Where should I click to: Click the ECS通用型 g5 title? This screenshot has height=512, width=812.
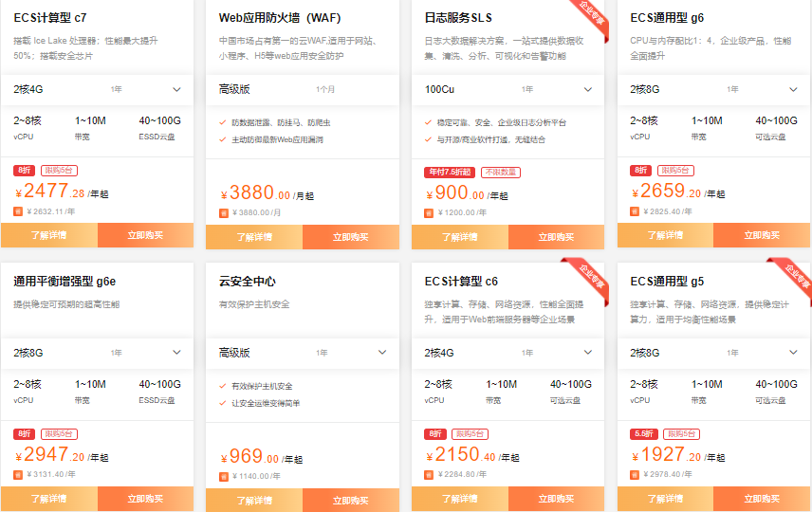point(667,281)
